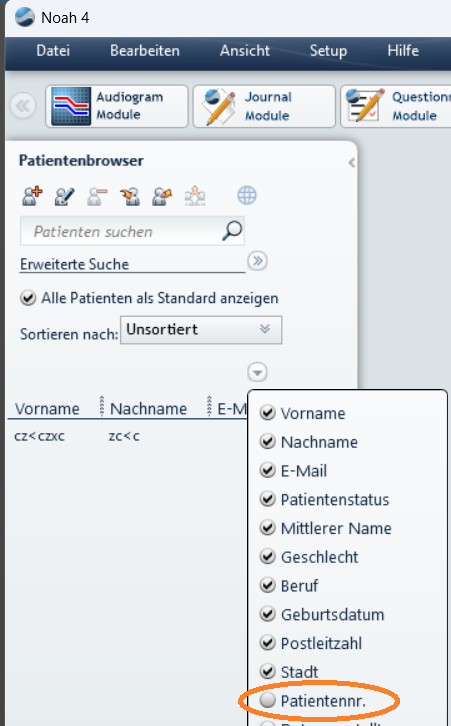Enable the Patientennr. column option
The image size is (451, 726).
267,701
